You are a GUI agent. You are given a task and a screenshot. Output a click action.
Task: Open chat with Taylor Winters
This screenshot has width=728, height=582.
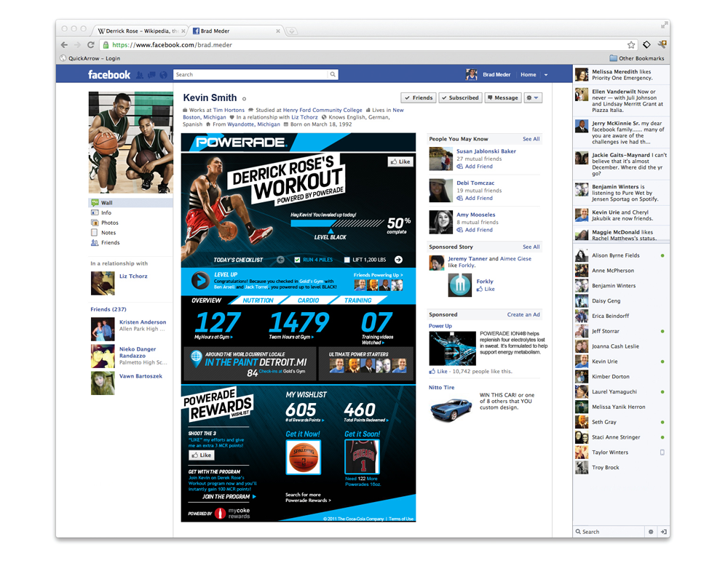point(621,453)
